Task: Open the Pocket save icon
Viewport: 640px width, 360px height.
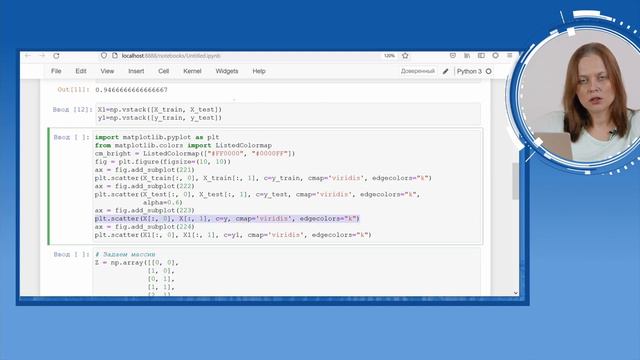Action: click(453, 56)
